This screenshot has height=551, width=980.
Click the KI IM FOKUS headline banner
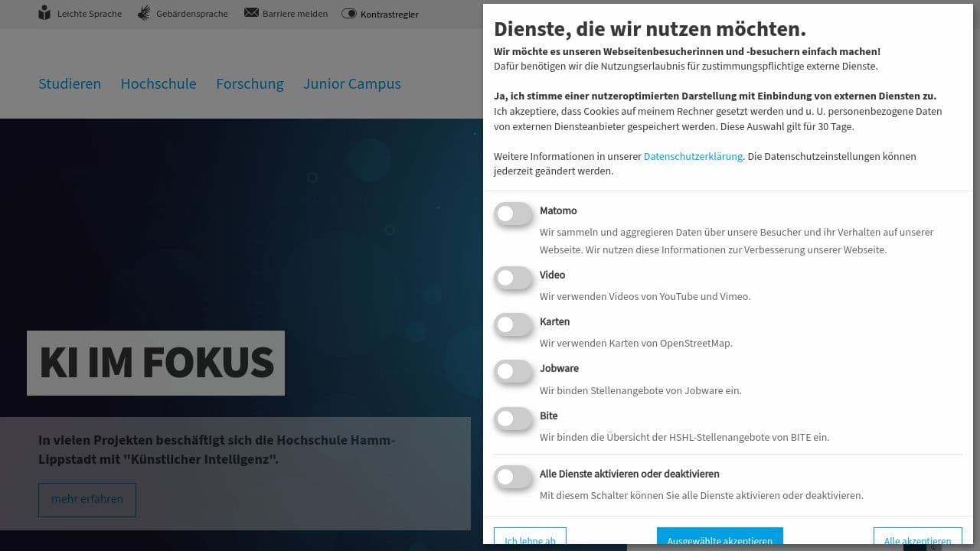pos(155,363)
